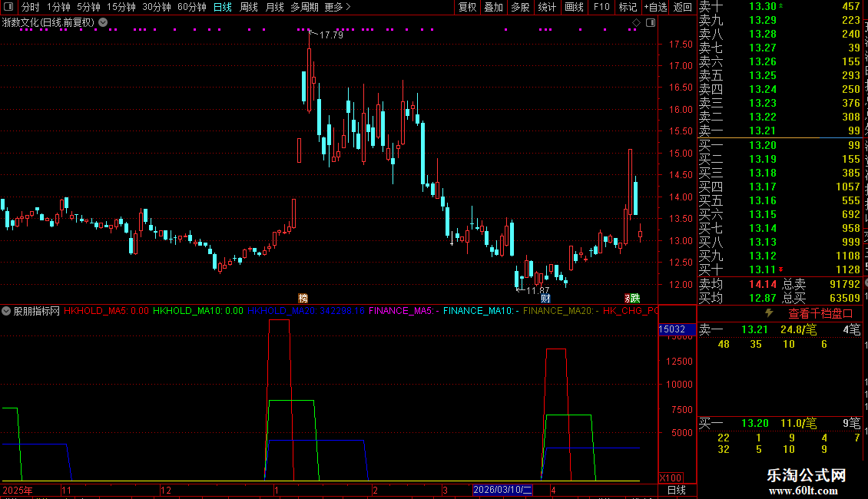Click the 叠加 overlay button
The height and width of the screenshot is (499, 868).
click(493, 7)
